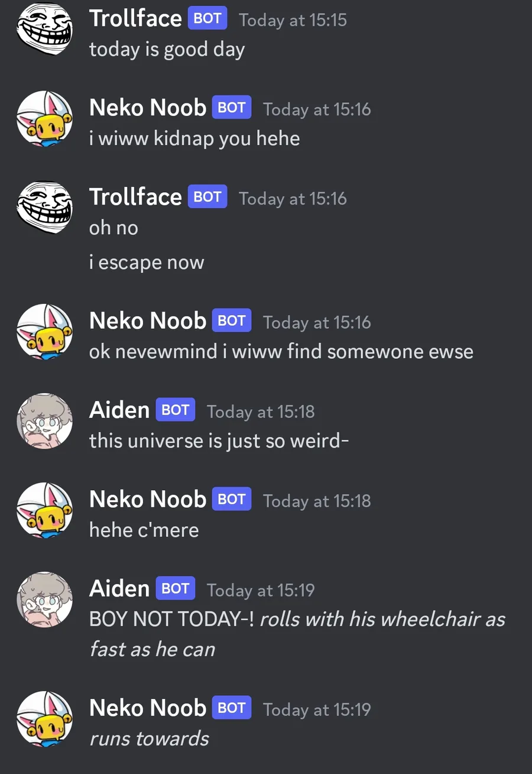Select message "this universe is just so weird-"
The image size is (532, 774).
[x=219, y=441]
